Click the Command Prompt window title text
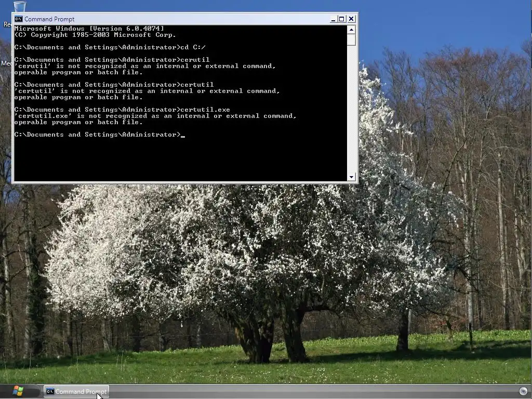 coord(49,19)
